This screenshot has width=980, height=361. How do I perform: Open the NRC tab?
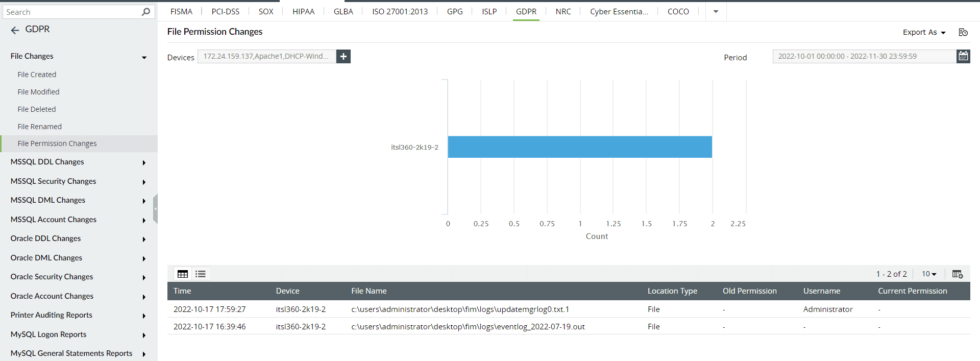click(x=563, y=11)
